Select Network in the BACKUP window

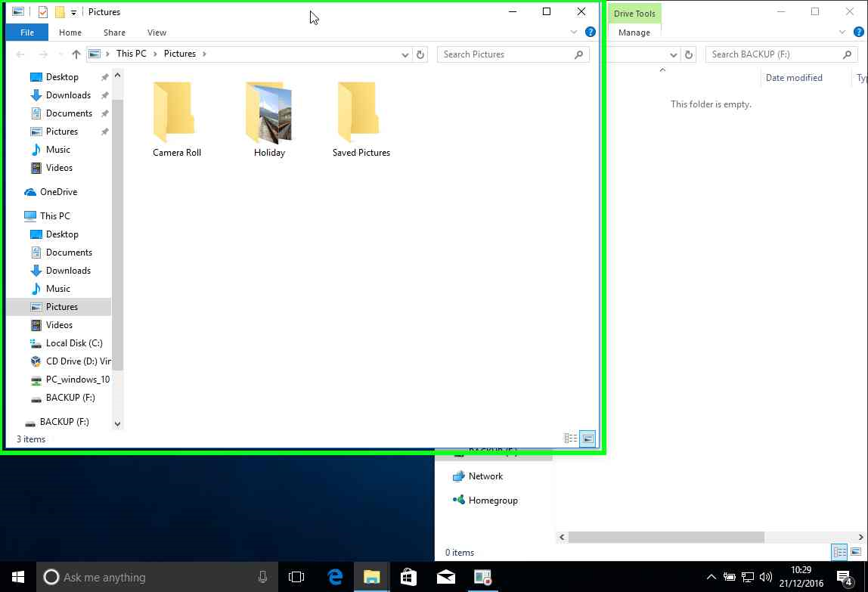(485, 476)
